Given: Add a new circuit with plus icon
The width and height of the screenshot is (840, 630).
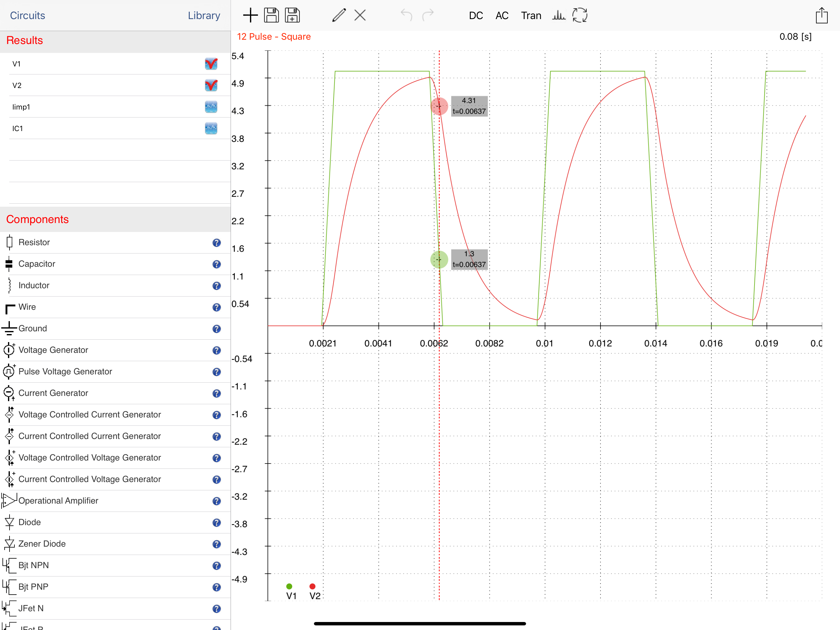Looking at the screenshot, I should [250, 16].
